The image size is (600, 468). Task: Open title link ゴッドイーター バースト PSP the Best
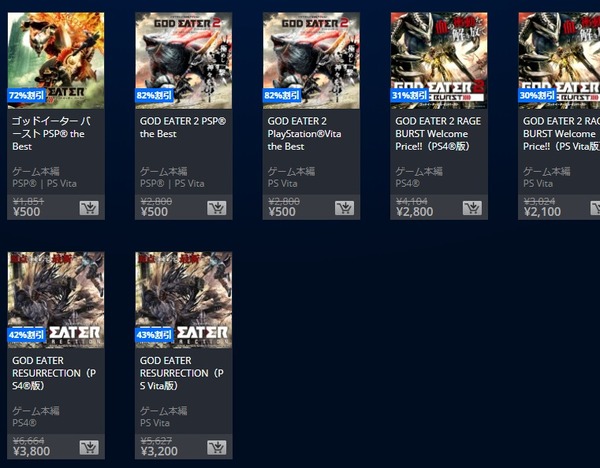pyautogui.click(x=51, y=134)
